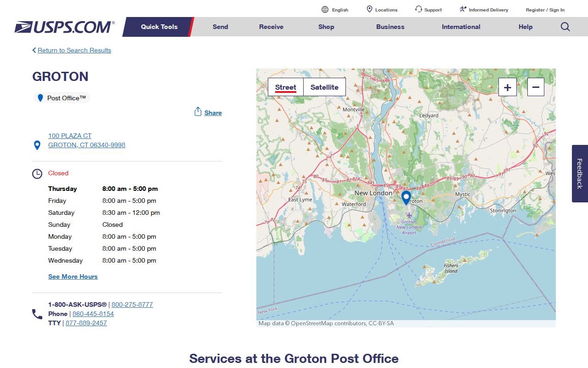Click the Support text link
Viewport: 588px width, 368px height.
433,10
